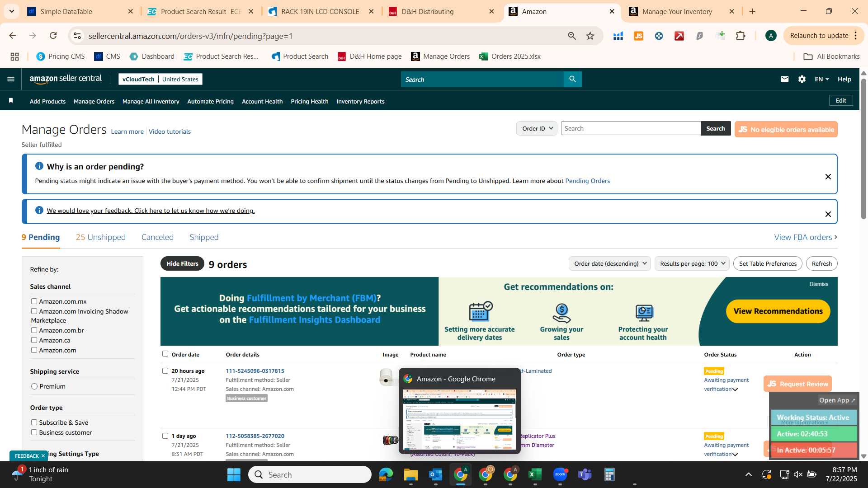The height and width of the screenshot is (488, 868).
Task: Open order 112-5058385-2677020 details
Action: pyautogui.click(x=255, y=436)
